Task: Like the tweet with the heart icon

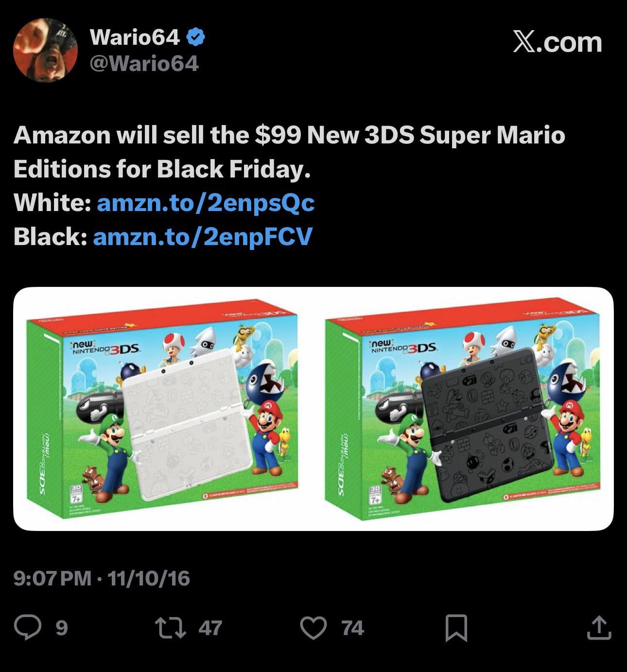Action: (313, 628)
